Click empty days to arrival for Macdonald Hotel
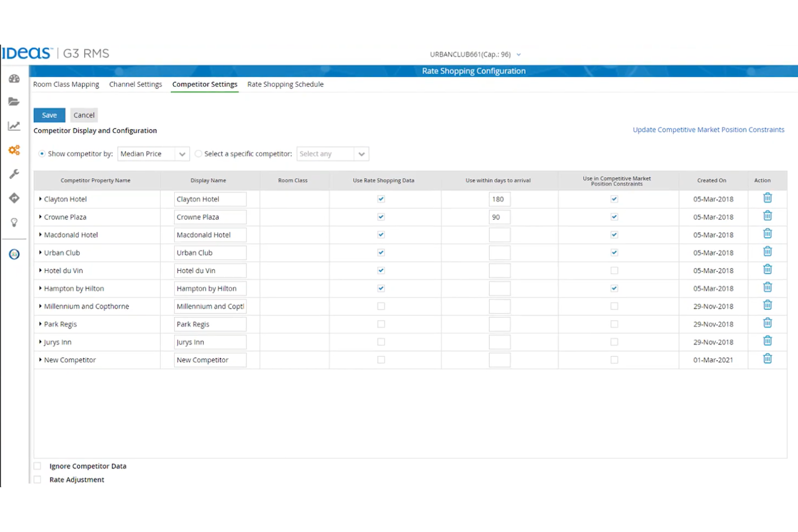798x532 pixels. 499,234
